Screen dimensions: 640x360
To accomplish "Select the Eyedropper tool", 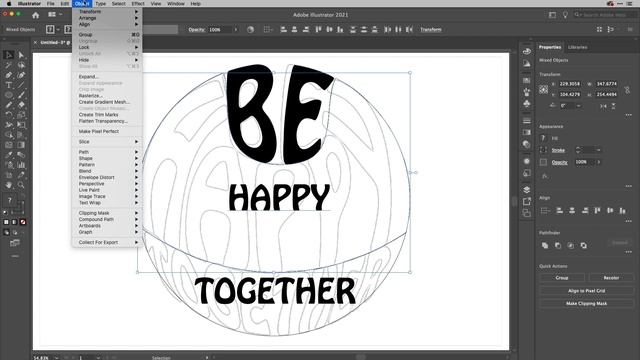I will (9, 155).
